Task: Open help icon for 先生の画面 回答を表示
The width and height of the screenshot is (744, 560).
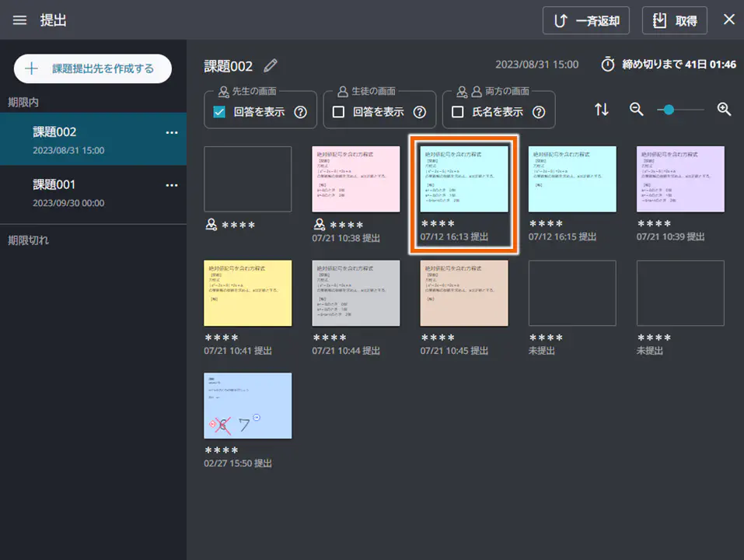Action: tap(300, 112)
